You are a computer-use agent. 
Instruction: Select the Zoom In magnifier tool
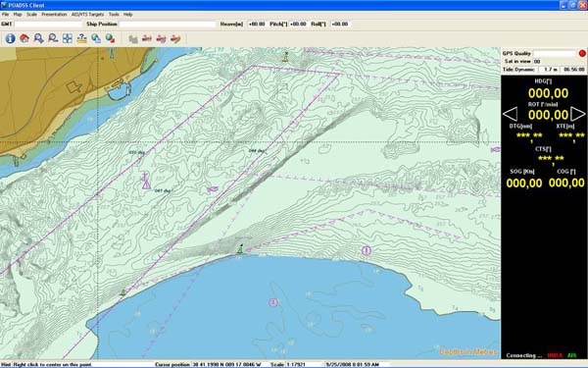pos(38,38)
